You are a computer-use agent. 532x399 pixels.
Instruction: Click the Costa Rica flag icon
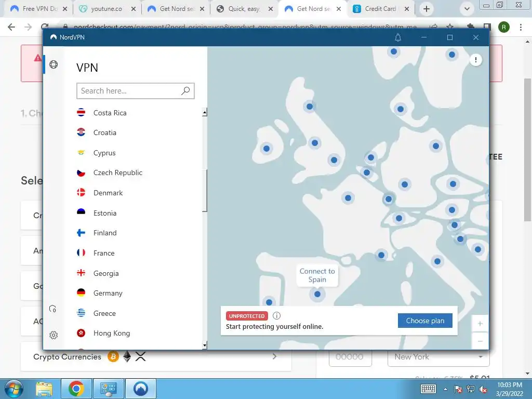tap(81, 113)
